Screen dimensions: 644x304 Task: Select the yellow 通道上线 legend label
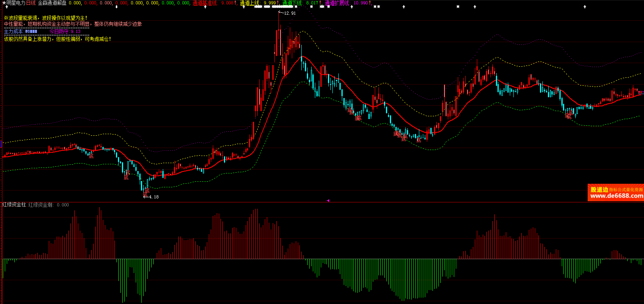tap(250, 3)
